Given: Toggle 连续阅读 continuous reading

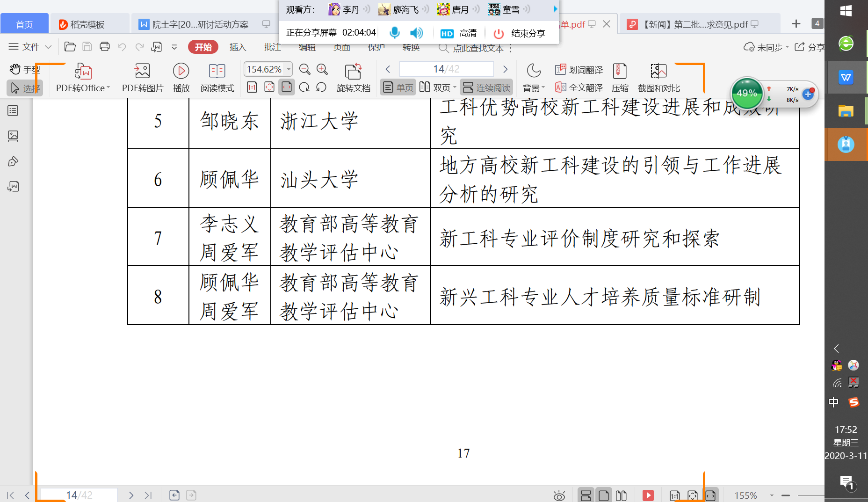Looking at the screenshot, I should click(x=487, y=87).
